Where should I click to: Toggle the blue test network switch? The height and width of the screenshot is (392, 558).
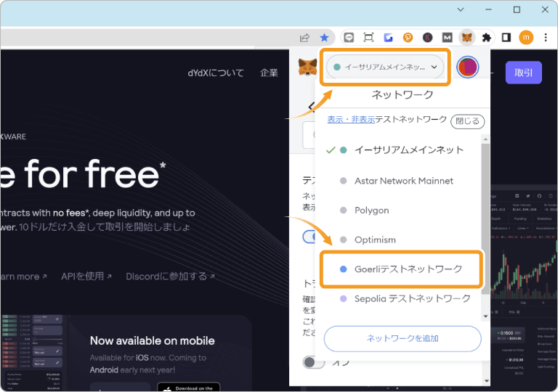[310, 237]
